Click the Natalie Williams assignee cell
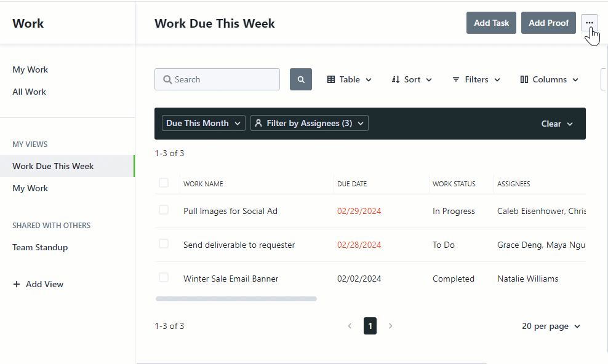 click(x=528, y=279)
